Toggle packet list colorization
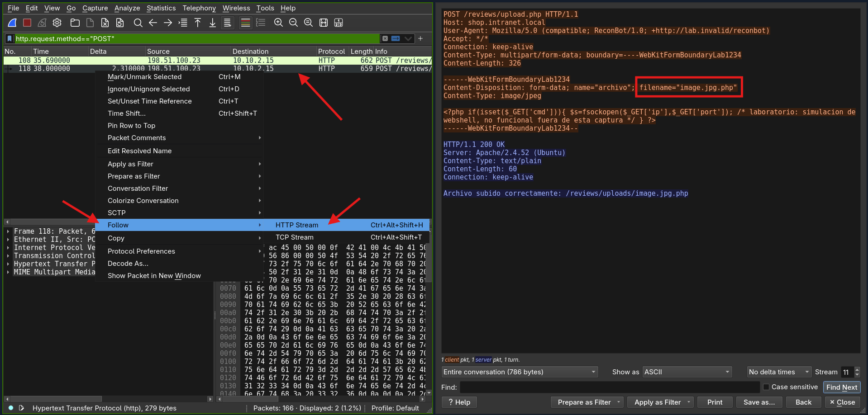The image size is (868, 415). (x=245, y=23)
